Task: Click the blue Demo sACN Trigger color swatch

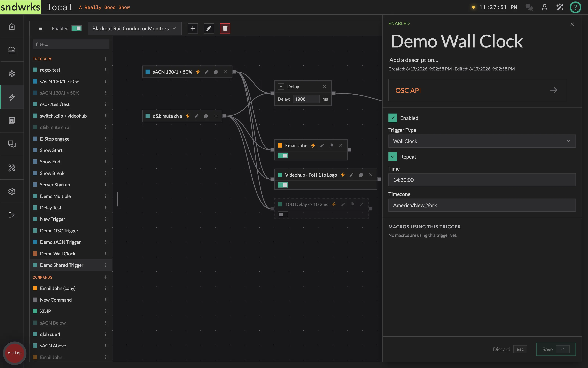Action: 35,242
